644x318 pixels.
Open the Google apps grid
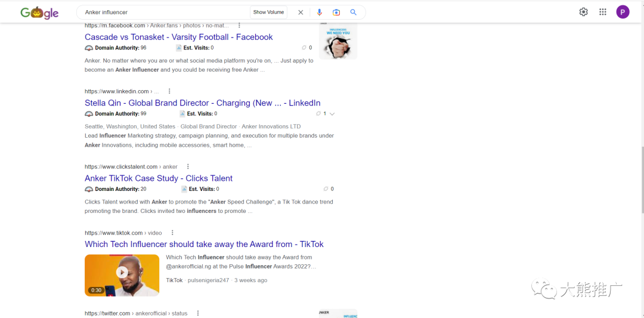pos(603,12)
